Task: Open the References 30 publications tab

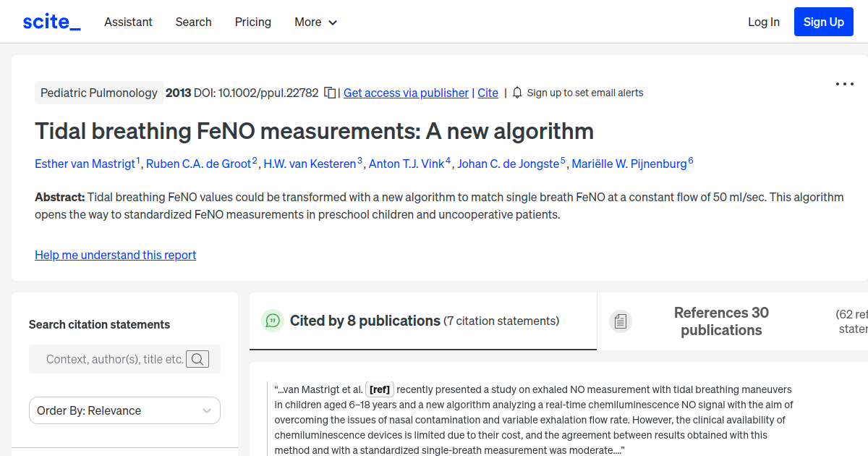Action: 721,321
